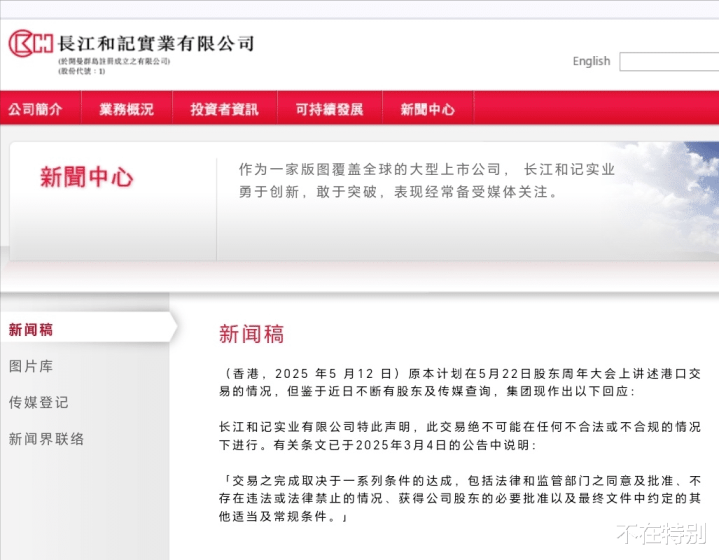
Task: Click company name 長江和記實業有限公司
Action: 156,44
